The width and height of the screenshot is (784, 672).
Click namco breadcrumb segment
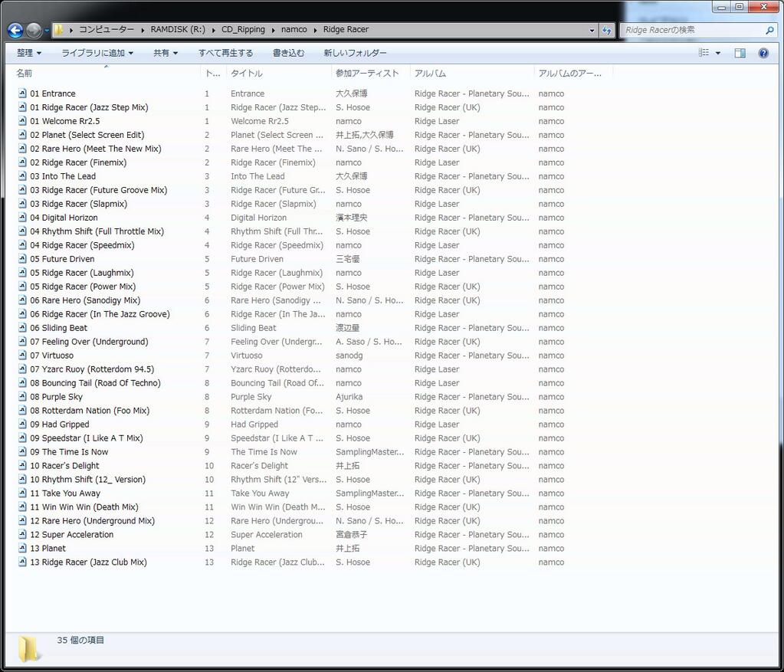pos(294,29)
